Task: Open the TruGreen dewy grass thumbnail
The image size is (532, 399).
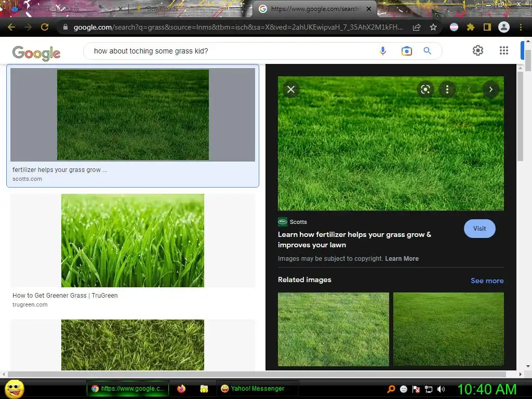Action: [132, 241]
